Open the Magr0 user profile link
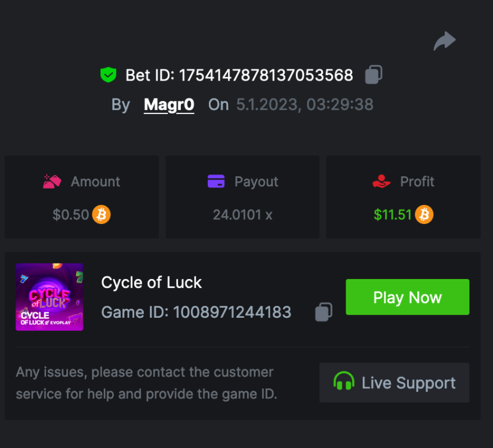This screenshot has height=448, width=493. click(x=169, y=105)
